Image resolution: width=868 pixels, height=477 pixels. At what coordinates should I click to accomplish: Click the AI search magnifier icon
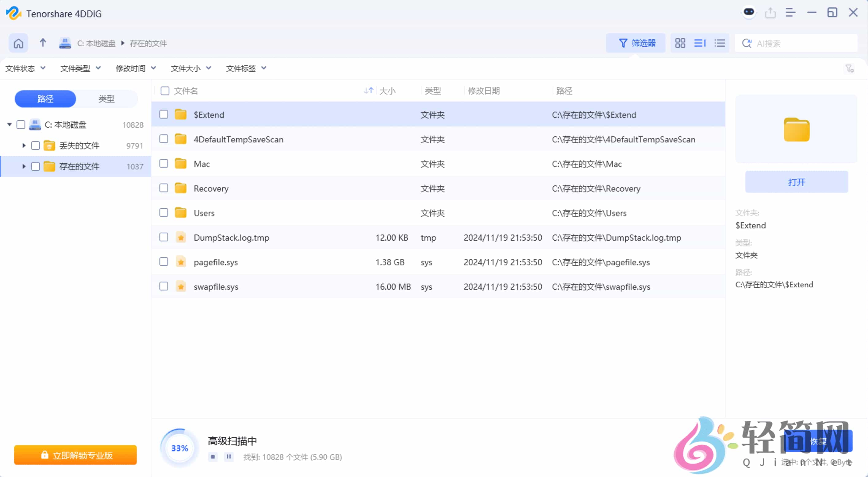click(747, 43)
